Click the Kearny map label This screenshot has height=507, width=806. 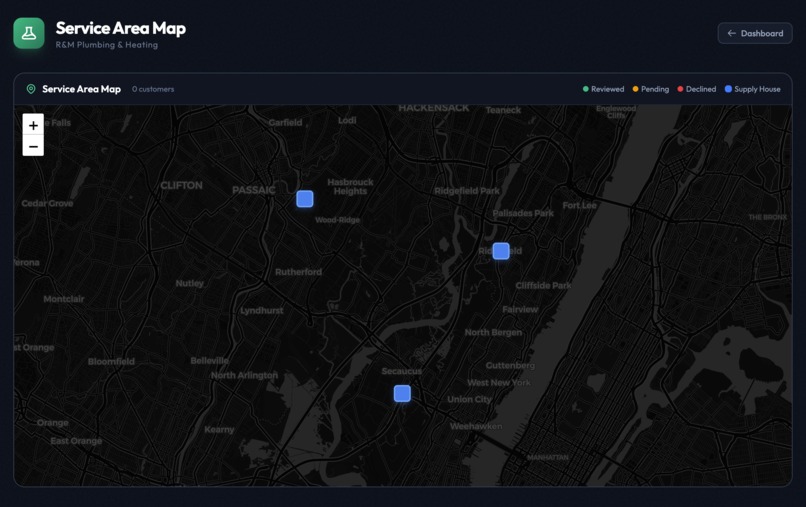(219, 429)
